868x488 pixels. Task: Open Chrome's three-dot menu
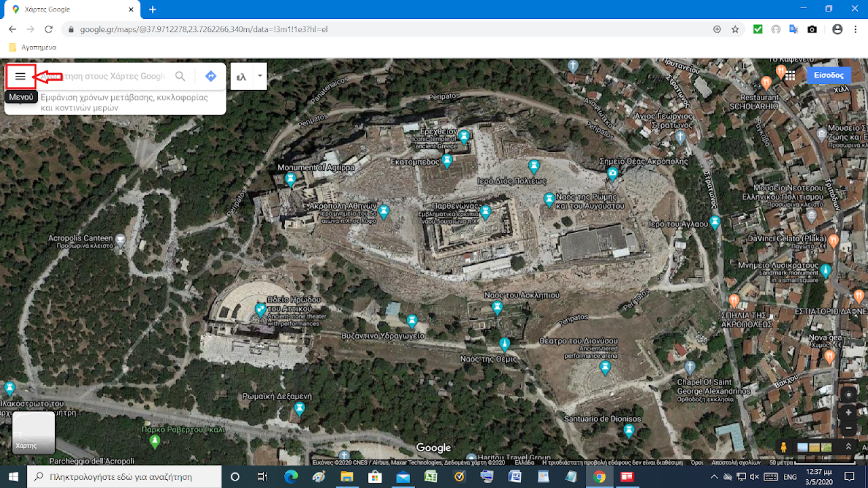click(x=855, y=29)
